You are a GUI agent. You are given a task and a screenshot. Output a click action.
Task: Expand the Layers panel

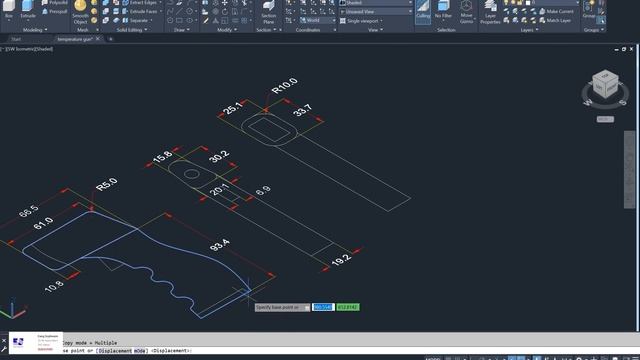(529, 30)
